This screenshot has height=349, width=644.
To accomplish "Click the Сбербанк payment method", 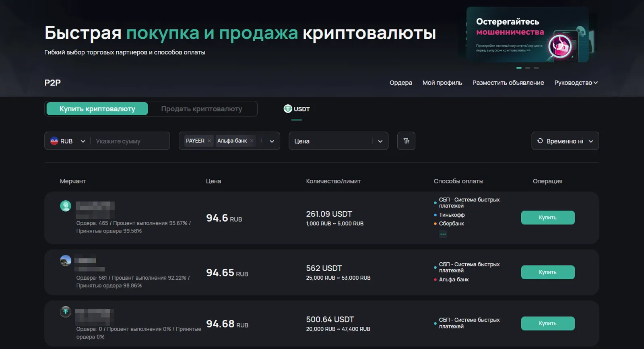I will tap(452, 224).
